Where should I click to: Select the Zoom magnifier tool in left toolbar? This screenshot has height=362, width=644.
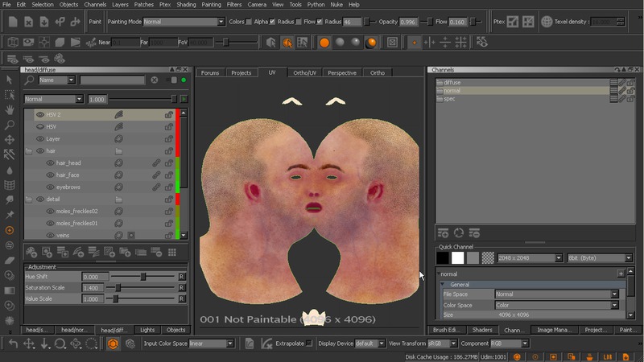(x=10, y=125)
